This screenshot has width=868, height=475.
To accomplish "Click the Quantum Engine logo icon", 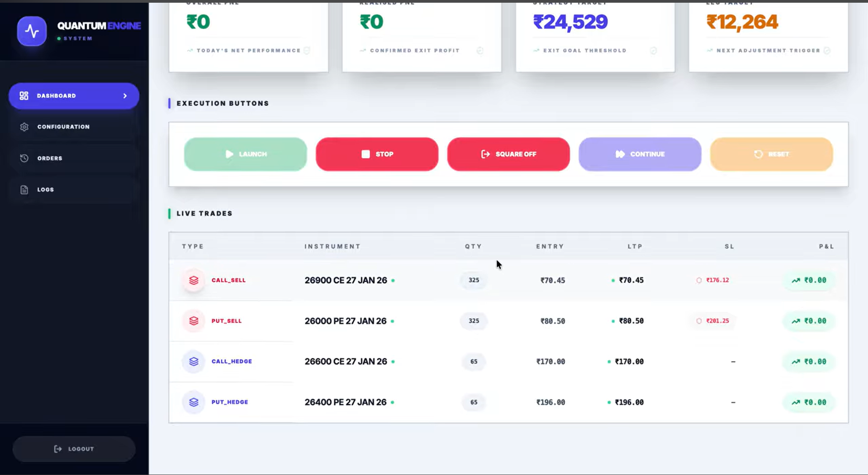I will [32, 31].
